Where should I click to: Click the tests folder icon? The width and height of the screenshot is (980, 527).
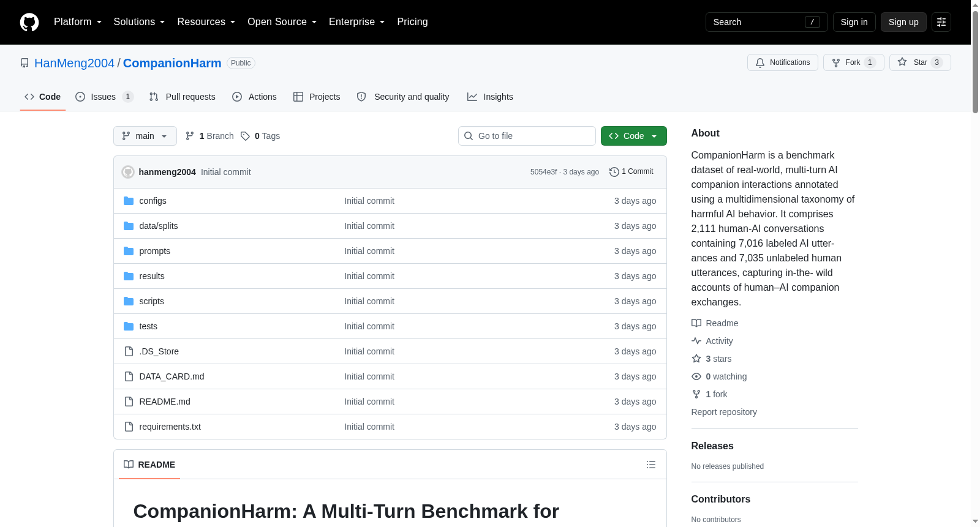[x=129, y=326]
